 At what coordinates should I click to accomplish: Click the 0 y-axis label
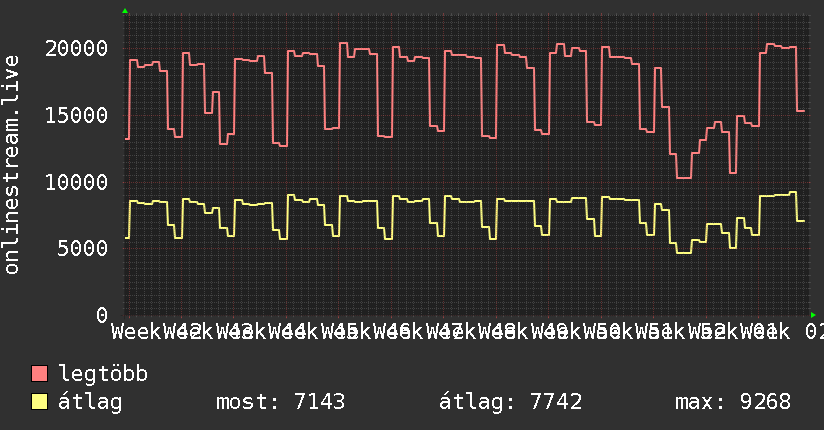pyautogui.click(x=102, y=315)
